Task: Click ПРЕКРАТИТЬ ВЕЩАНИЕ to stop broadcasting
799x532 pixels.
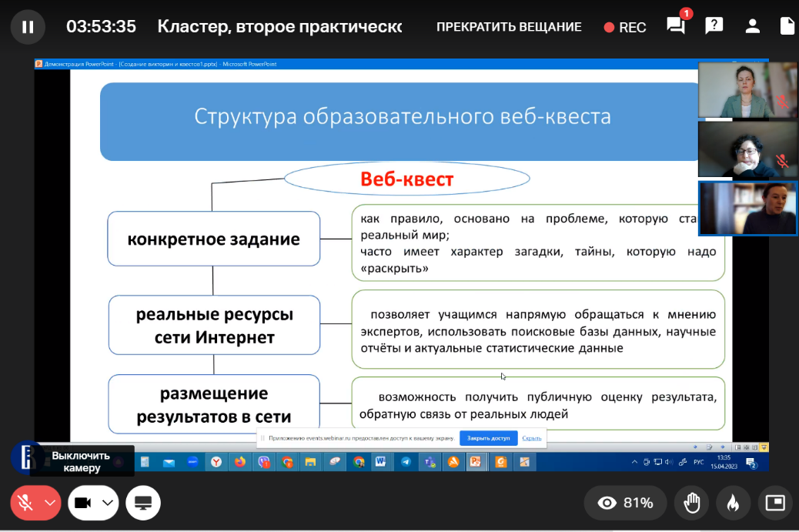Action: click(x=509, y=27)
